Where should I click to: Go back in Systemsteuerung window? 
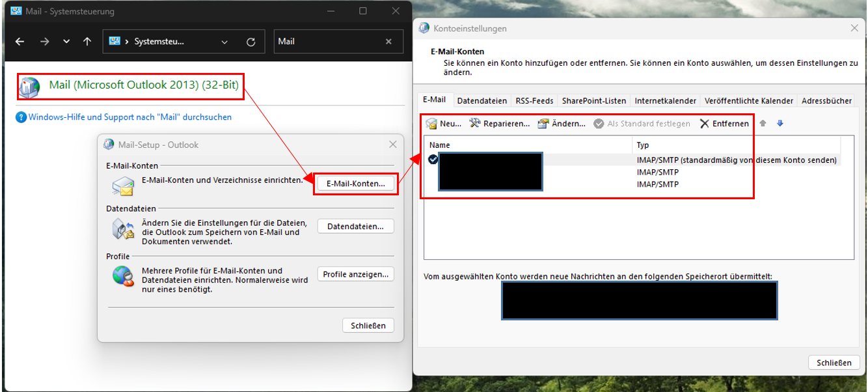[x=20, y=41]
